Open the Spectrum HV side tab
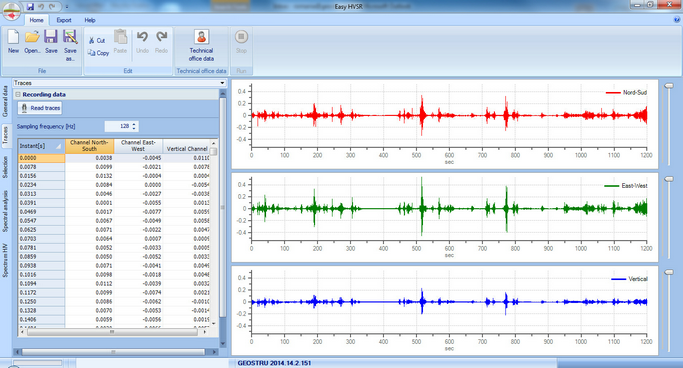This screenshot has width=683, height=368. pyautogui.click(x=5, y=260)
